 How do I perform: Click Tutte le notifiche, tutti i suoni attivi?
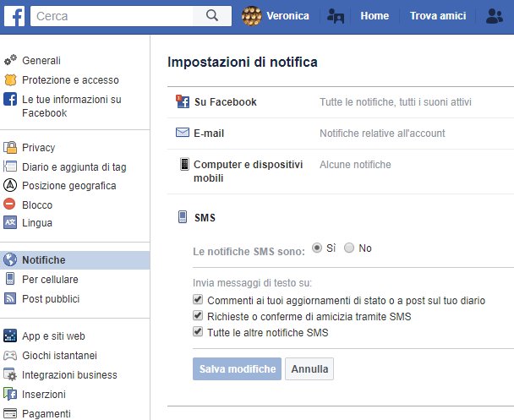coord(396,102)
